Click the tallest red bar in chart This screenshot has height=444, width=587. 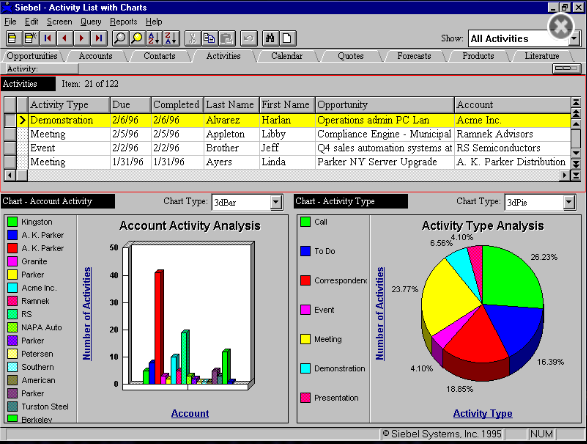(x=159, y=326)
